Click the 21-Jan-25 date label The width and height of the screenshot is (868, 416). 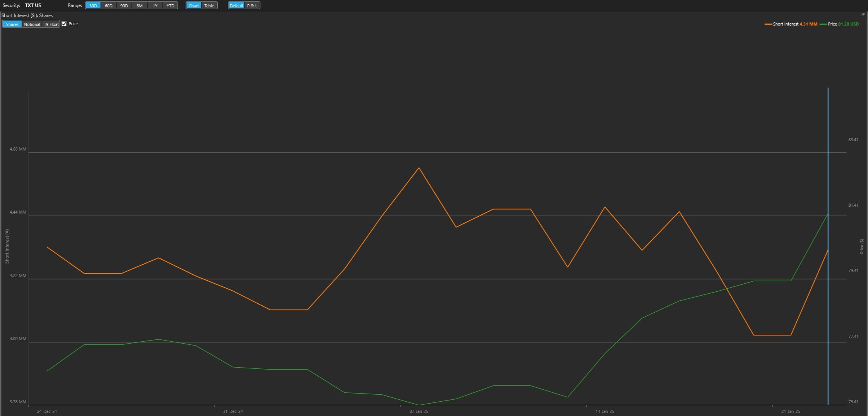pyautogui.click(x=791, y=411)
